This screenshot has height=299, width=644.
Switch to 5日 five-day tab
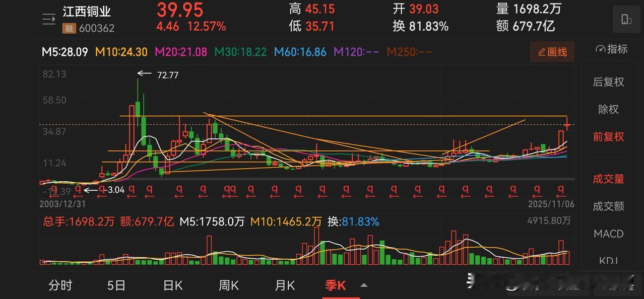[x=116, y=285]
